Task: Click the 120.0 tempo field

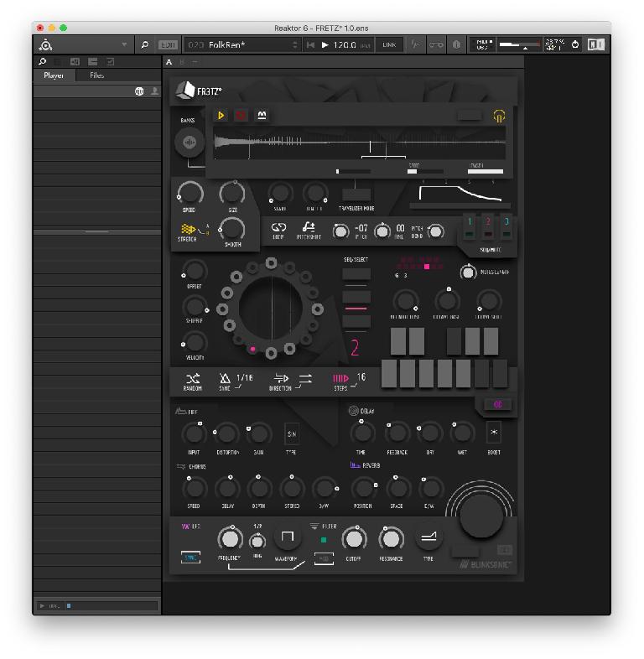Action: pyautogui.click(x=345, y=44)
